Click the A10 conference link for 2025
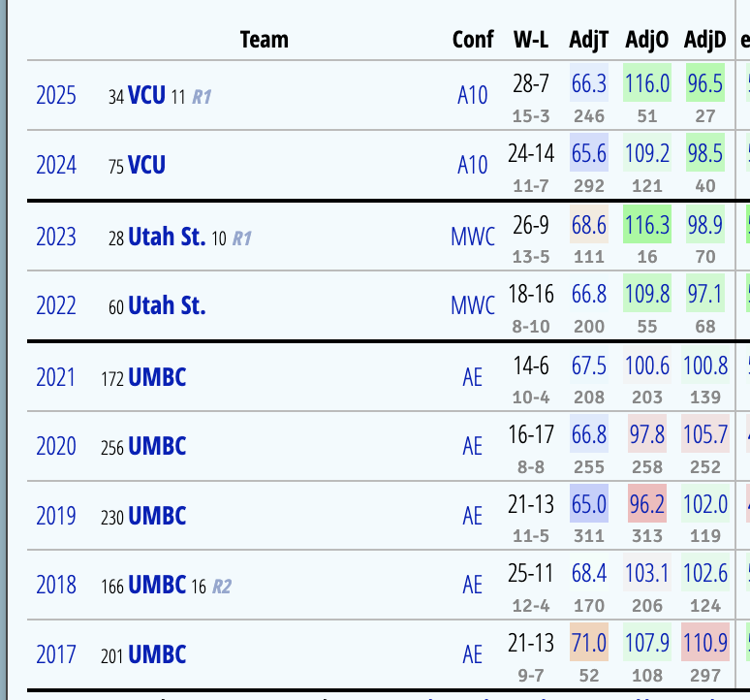Screen dimensions: 750x700 tap(473, 95)
